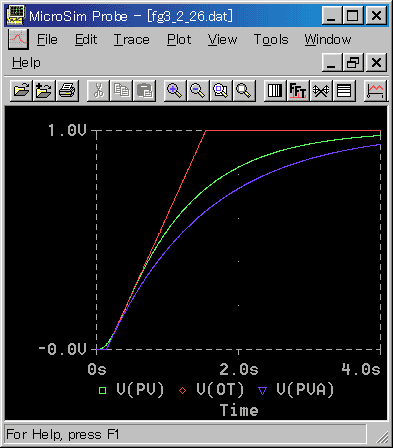Select the V(PV) trace legend label

140,389
